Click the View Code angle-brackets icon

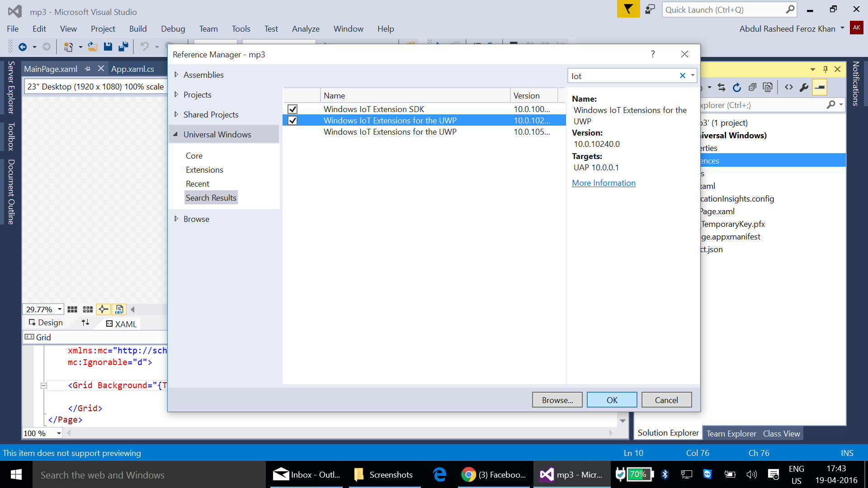point(789,87)
